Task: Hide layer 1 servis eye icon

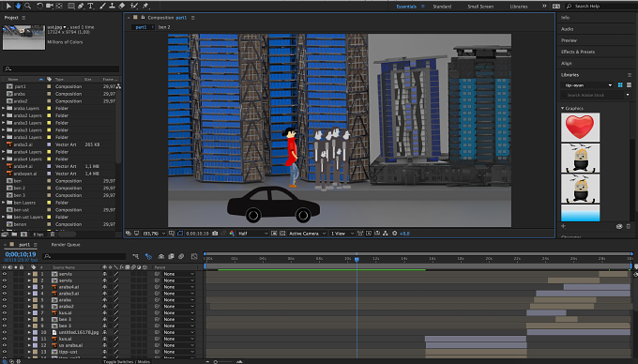Action: pos(5,274)
